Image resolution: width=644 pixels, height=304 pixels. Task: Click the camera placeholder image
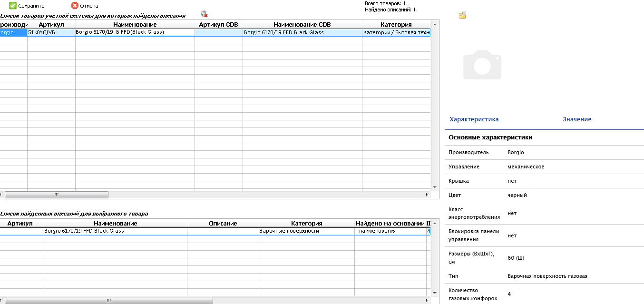482,65
